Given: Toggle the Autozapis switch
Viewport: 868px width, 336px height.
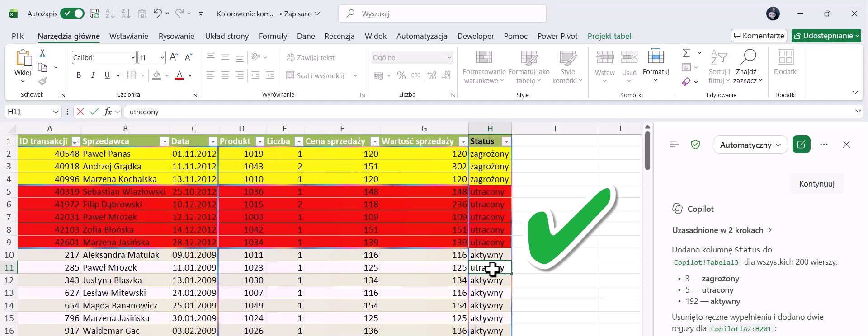Looking at the screenshot, I should (72, 14).
